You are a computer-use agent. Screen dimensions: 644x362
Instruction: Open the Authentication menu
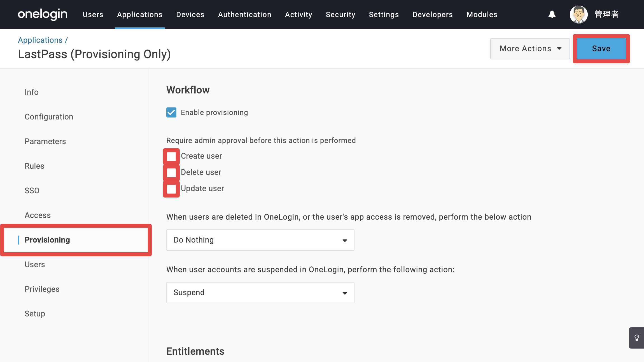click(x=245, y=15)
